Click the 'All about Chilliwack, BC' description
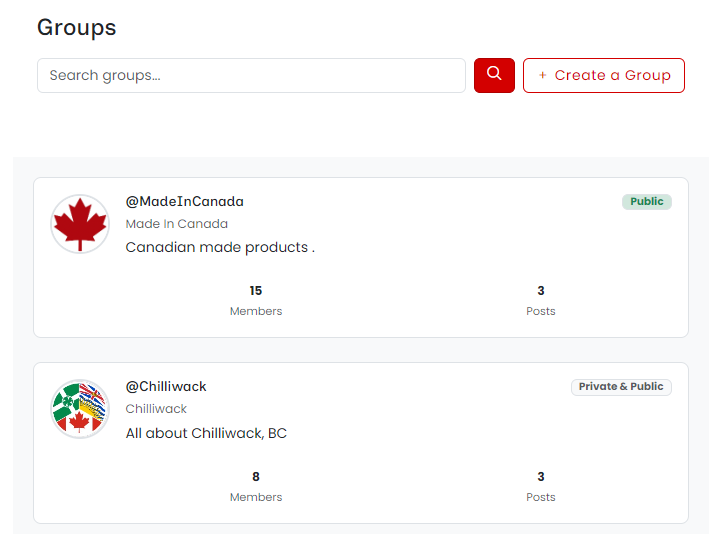 [x=206, y=433]
